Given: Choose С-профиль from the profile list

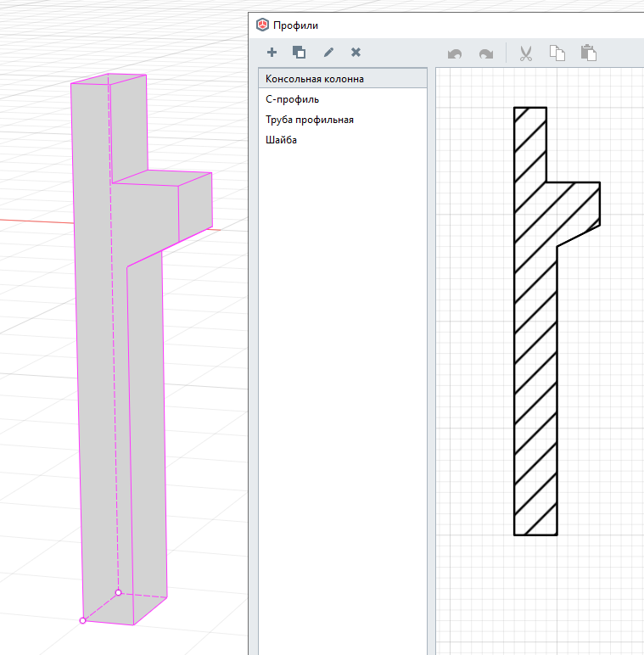Looking at the screenshot, I should click(x=292, y=99).
